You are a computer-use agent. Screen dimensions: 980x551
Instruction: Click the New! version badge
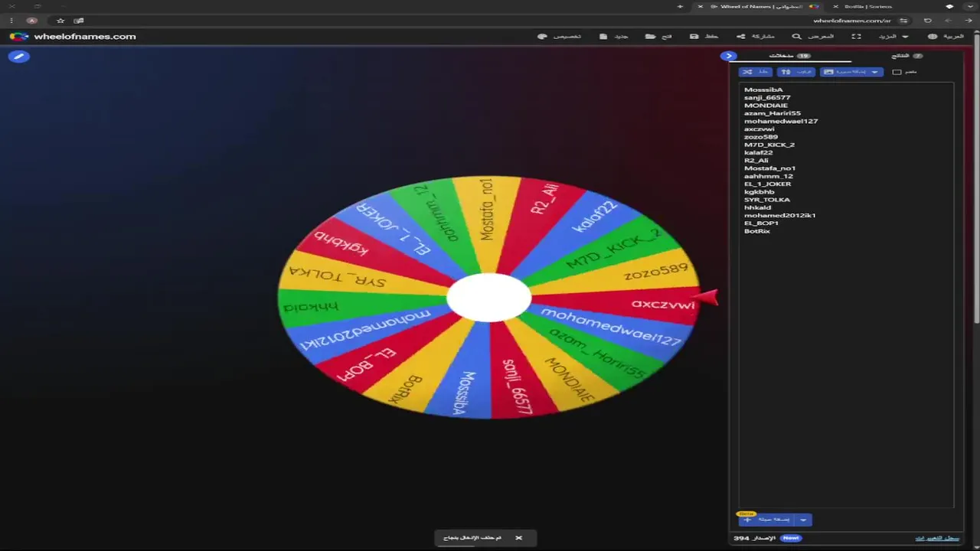tap(790, 538)
